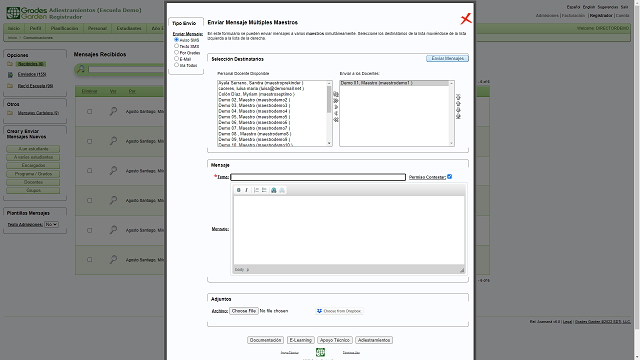640x360 pixels.
Task: Move recipient to top with first reorder arrow
Action: [458, 97]
